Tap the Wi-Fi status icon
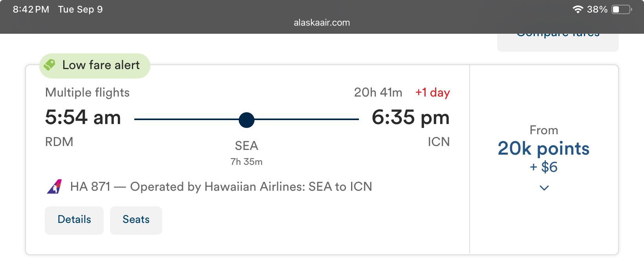 pyautogui.click(x=578, y=9)
